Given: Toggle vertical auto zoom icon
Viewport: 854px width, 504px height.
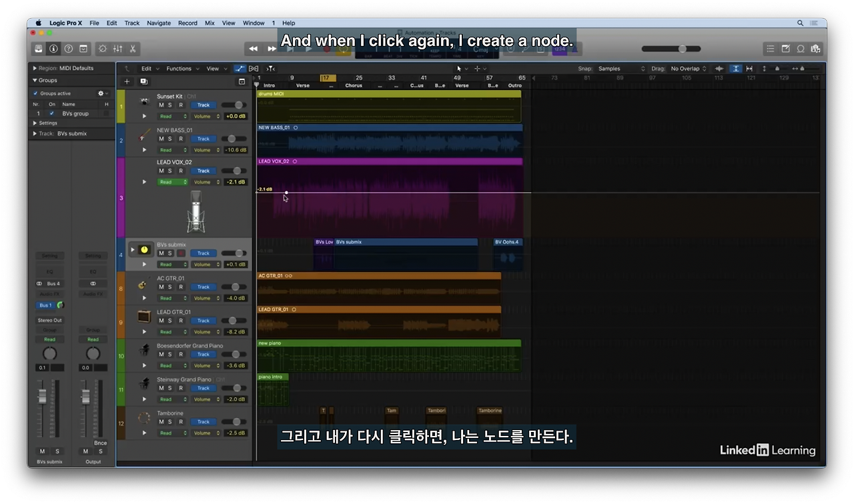Looking at the screenshot, I should point(735,69).
